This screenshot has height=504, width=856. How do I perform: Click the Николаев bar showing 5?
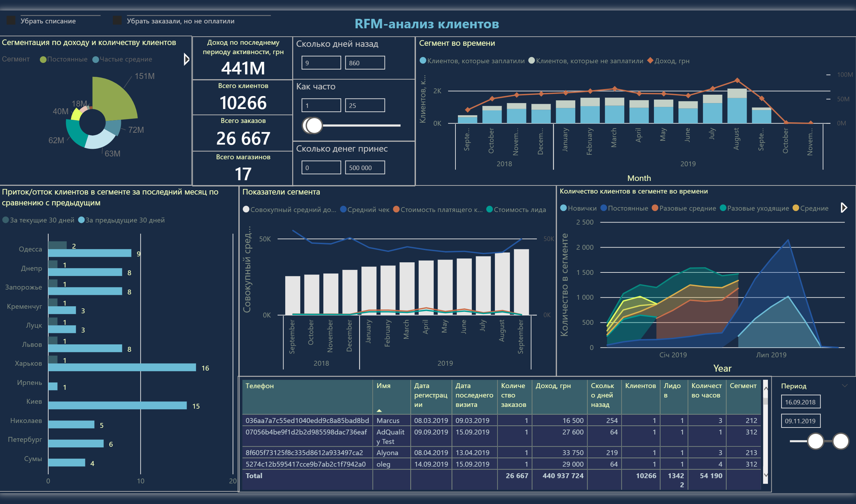[71, 425]
